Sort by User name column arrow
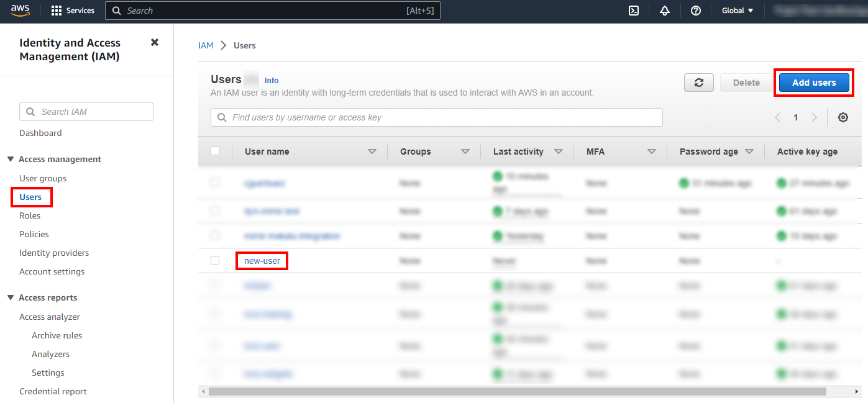Viewport: 868px width, 403px height. point(372,152)
